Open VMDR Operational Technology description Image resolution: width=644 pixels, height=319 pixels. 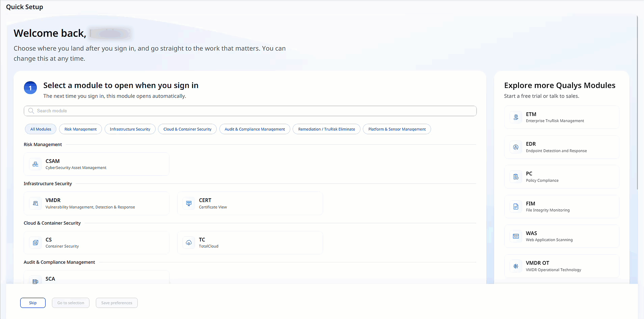[553, 270]
